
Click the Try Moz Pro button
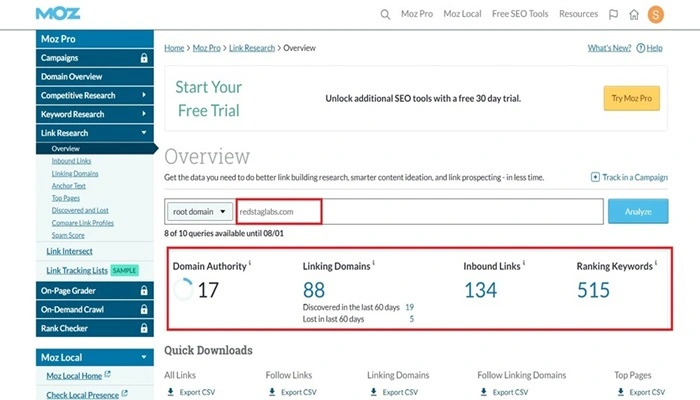(x=631, y=98)
